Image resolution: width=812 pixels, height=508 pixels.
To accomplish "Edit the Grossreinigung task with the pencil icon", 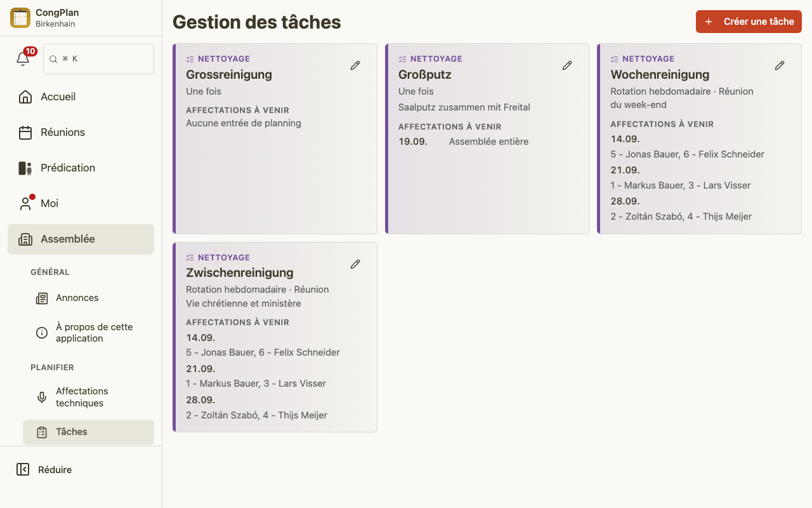I will tap(355, 65).
